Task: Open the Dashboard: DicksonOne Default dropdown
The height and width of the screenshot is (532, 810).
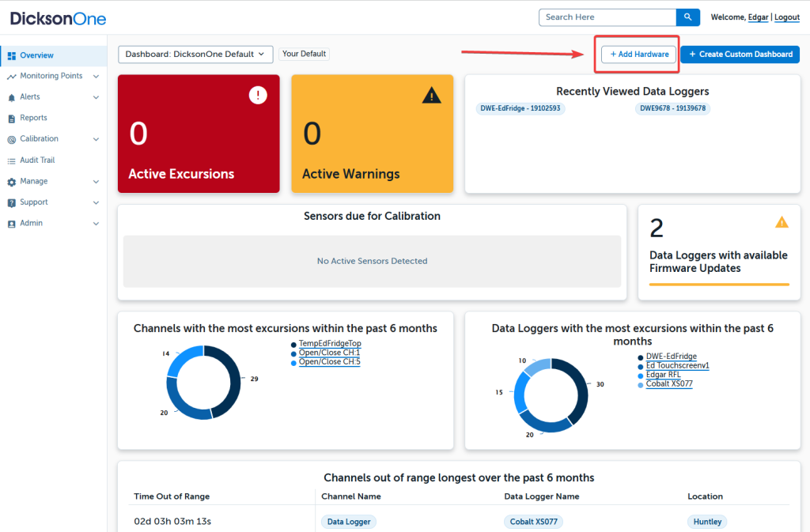Action: (195, 55)
